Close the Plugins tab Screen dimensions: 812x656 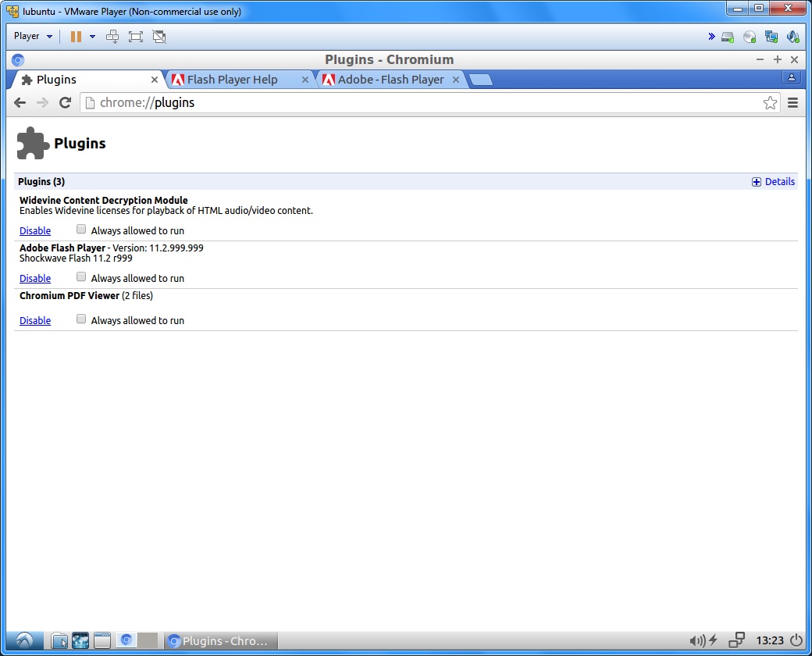155,80
